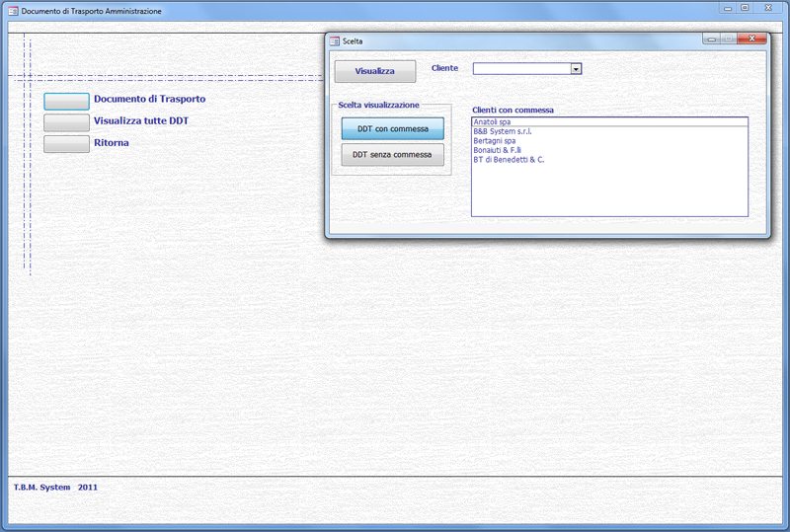790x532 pixels.
Task: Select Anatoli spa in client list
Action: click(x=609, y=122)
